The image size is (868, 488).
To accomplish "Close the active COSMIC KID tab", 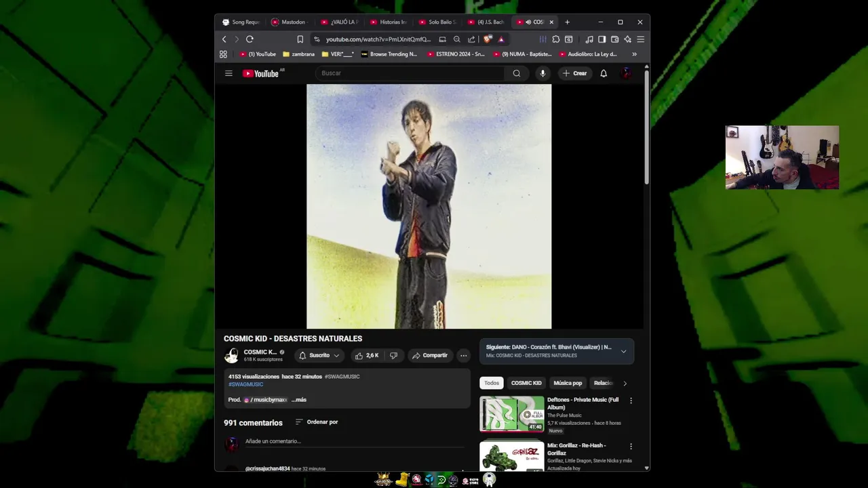I will point(551,22).
